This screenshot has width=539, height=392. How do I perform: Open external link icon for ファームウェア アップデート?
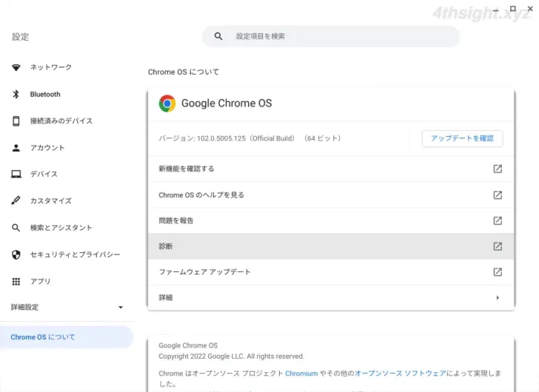(498, 272)
